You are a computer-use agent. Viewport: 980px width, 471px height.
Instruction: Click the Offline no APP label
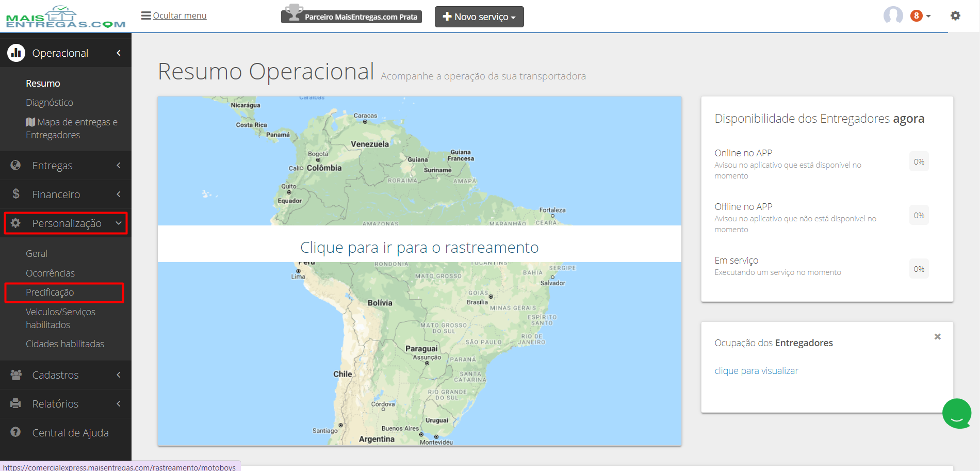pos(743,206)
